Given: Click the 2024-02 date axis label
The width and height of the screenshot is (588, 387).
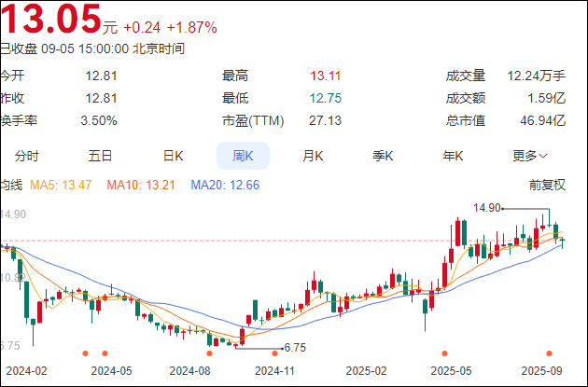Looking at the screenshot, I should pos(27,371).
